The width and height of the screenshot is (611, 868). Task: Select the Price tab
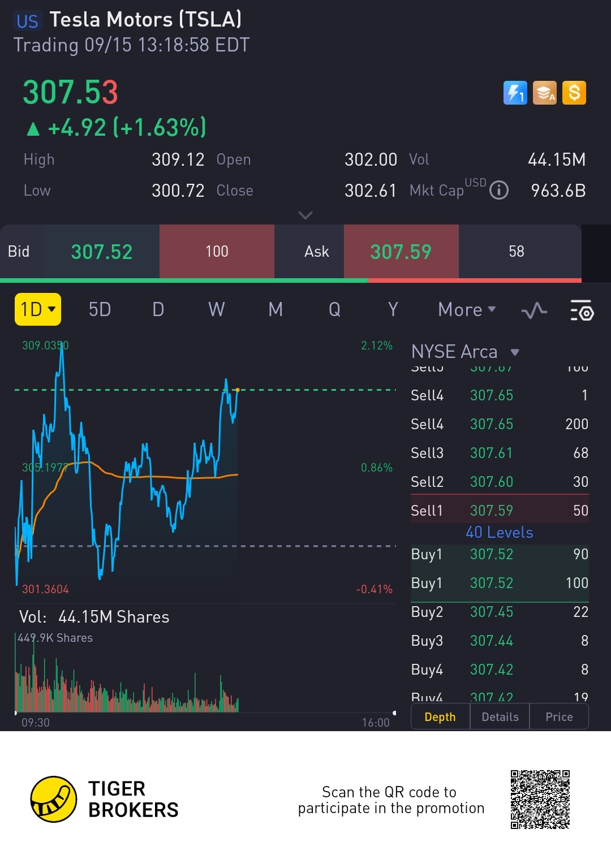click(559, 716)
